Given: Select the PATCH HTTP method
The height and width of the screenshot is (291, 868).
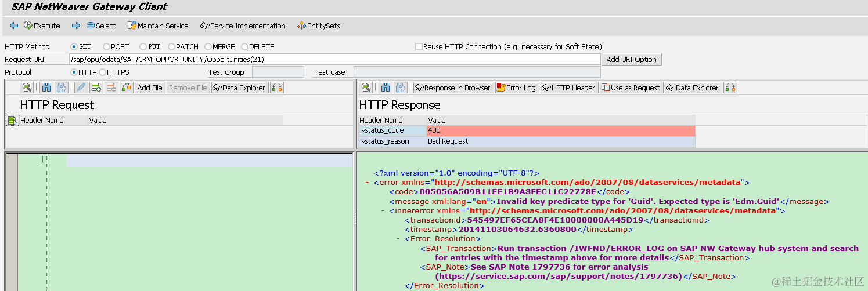Looking at the screenshot, I should point(171,46).
